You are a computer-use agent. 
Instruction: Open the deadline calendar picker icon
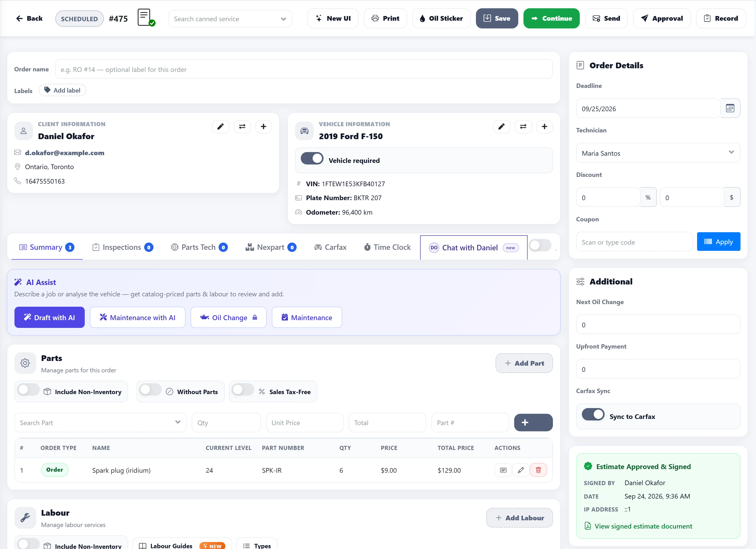coord(730,108)
